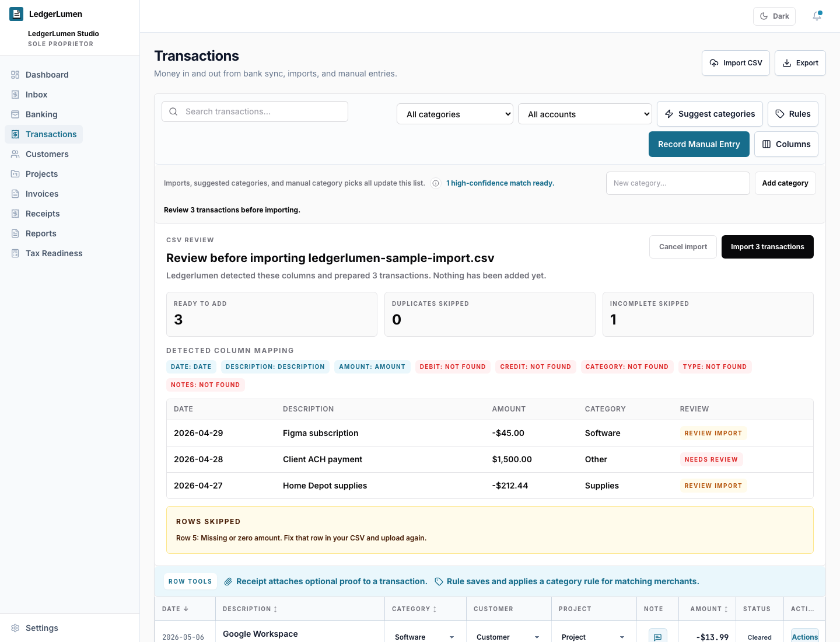The image size is (840, 642).
Task: Click the paperclip Receipt icon
Action: 229,581
